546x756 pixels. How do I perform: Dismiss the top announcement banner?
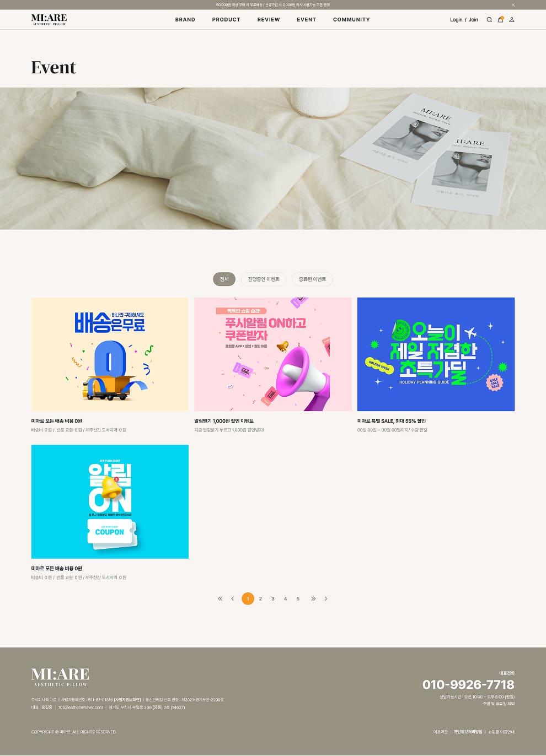[513, 5]
